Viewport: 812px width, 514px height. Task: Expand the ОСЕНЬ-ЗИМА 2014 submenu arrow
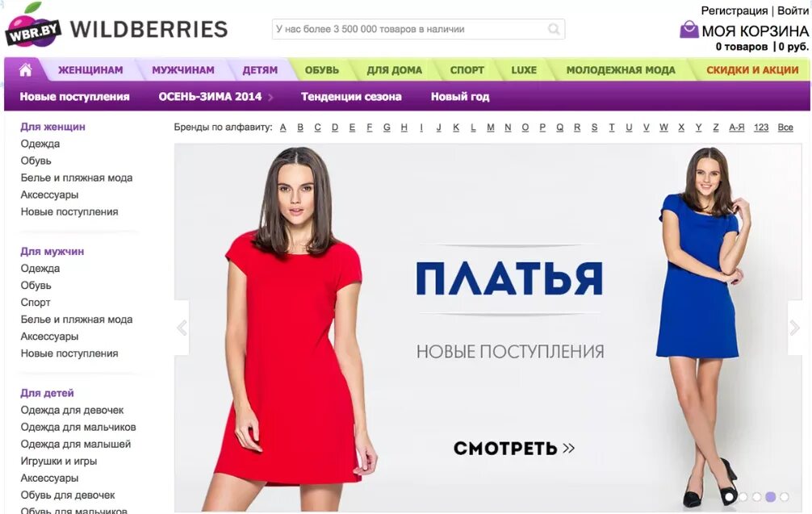(x=270, y=97)
